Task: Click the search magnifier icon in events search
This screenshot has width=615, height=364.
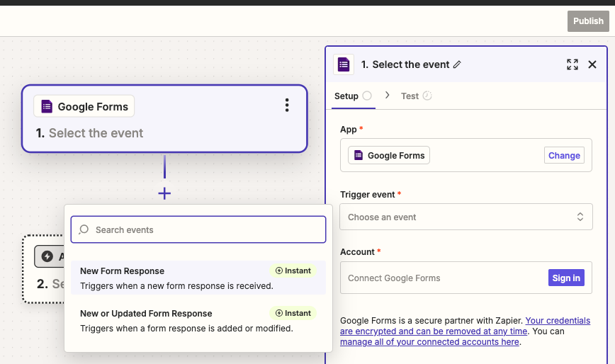Action: (x=84, y=229)
